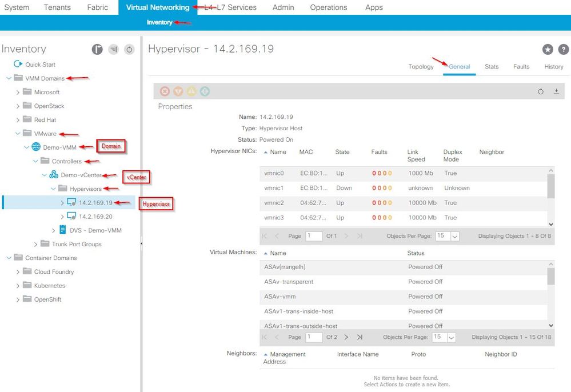Viewport: 571px width, 392px height.
Task: Select 14.2.169.20 in the tree
Action: [x=96, y=217]
